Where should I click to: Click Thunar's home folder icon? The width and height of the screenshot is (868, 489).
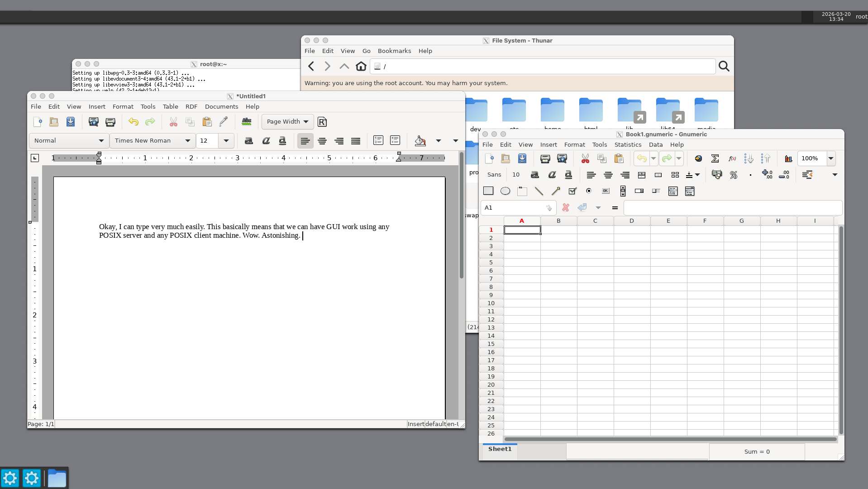[x=361, y=67]
